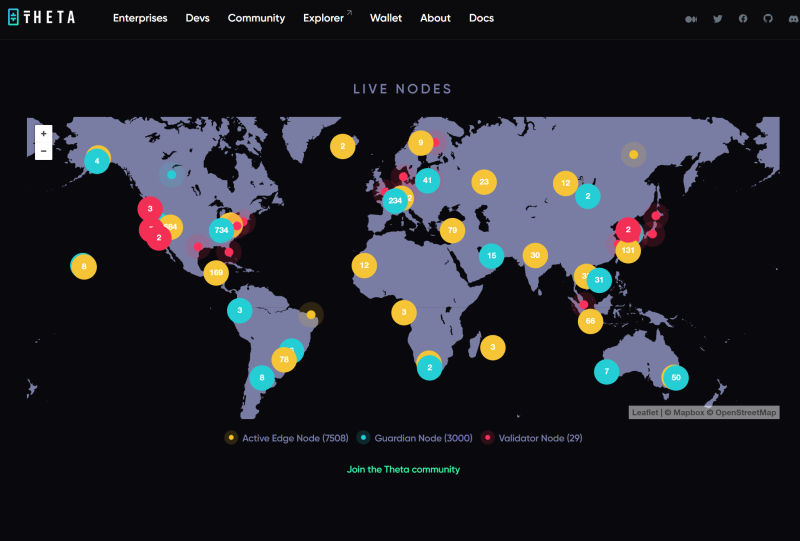Screen dimensions: 800x541
Task: Zoom in the map with plus button
Action: [43, 133]
